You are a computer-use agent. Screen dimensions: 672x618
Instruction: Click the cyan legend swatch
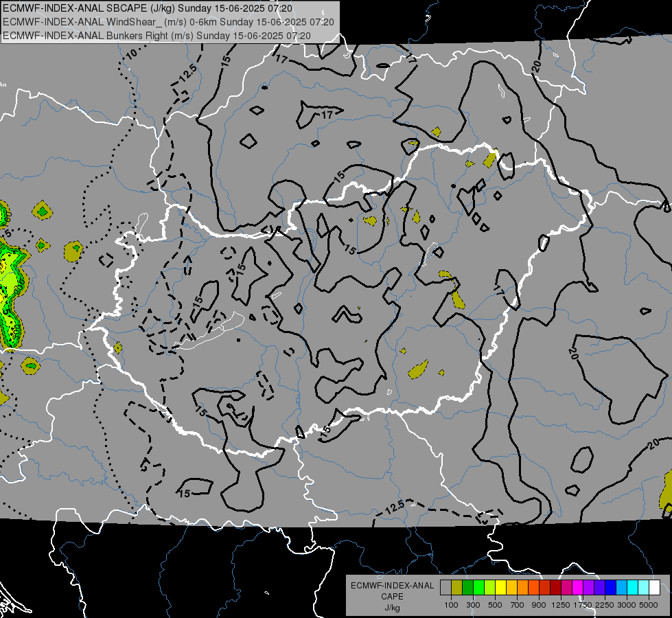click(x=633, y=587)
